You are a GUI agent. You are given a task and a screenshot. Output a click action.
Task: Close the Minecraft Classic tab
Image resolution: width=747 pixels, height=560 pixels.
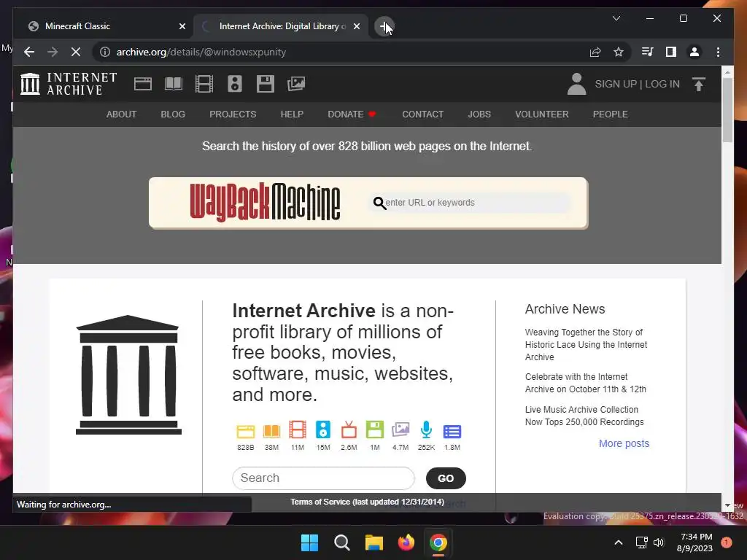[182, 26]
